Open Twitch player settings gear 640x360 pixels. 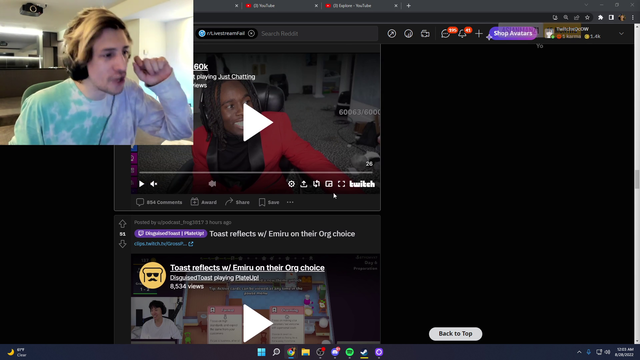pyautogui.click(x=291, y=184)
